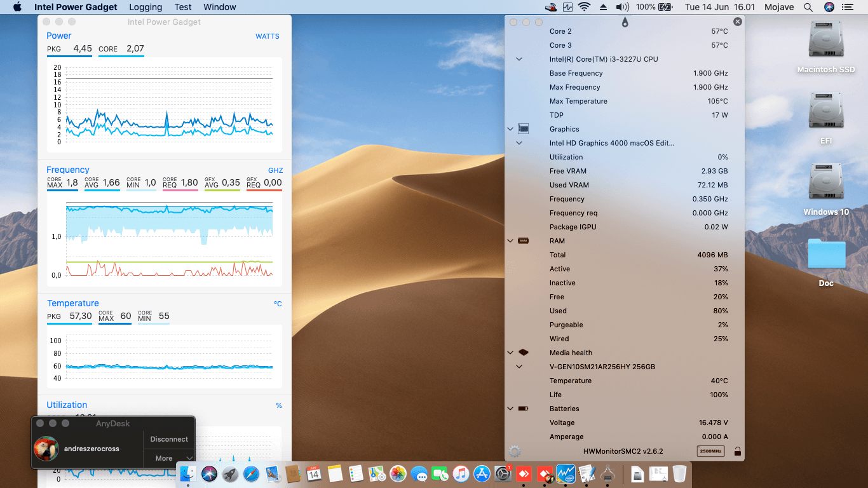The image size is (868, 488).
Task: Open the Mojave user menu
Action: [778, 7]
